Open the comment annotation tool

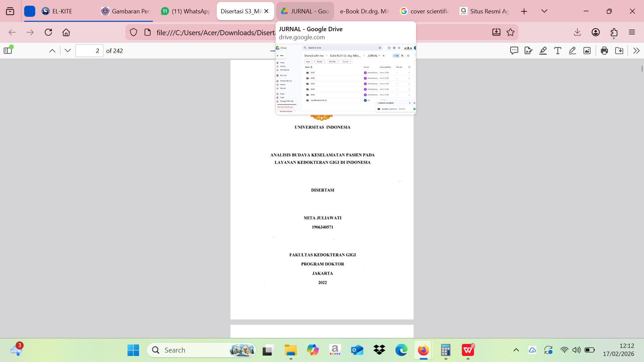(x=514, y=51)
